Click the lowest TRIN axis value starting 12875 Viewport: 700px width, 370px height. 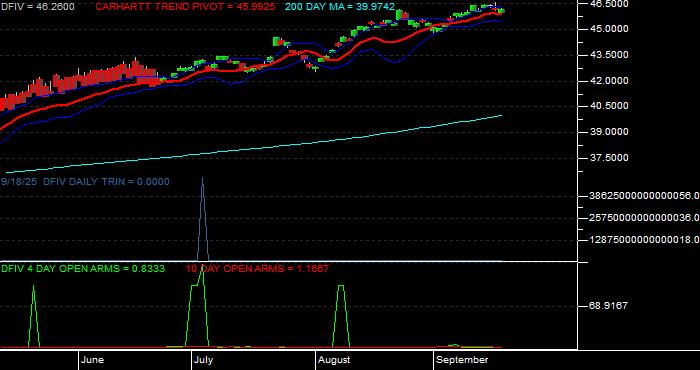[x=644, y=240]
